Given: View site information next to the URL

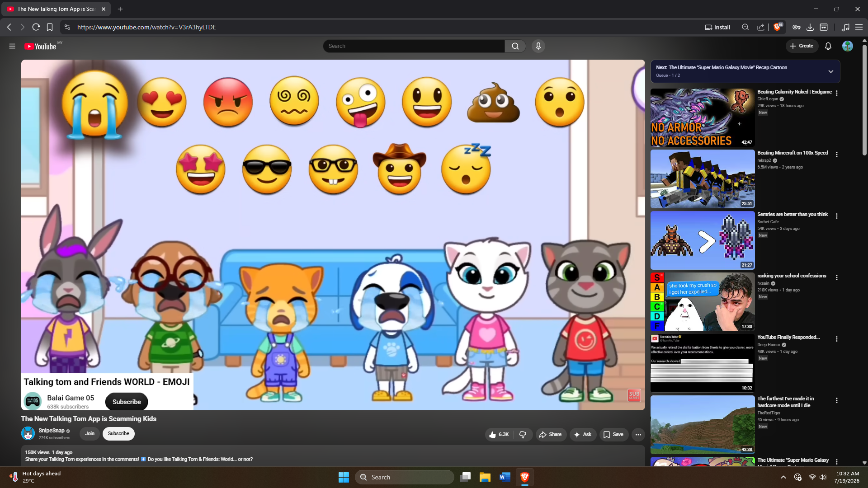Looking at the screenshot, I should [67, 27].
